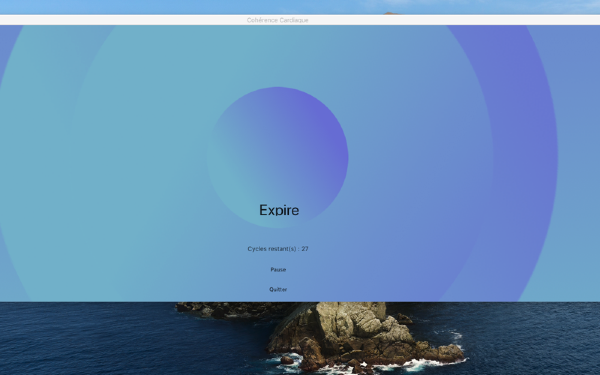Click the Expire breathing label

pyautogui.click(x=279, y=210)
